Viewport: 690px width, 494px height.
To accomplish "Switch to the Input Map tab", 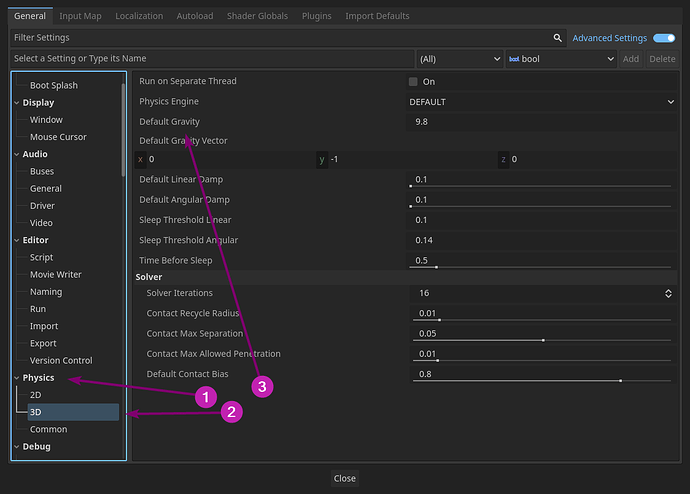I will [x=80, y=16].
